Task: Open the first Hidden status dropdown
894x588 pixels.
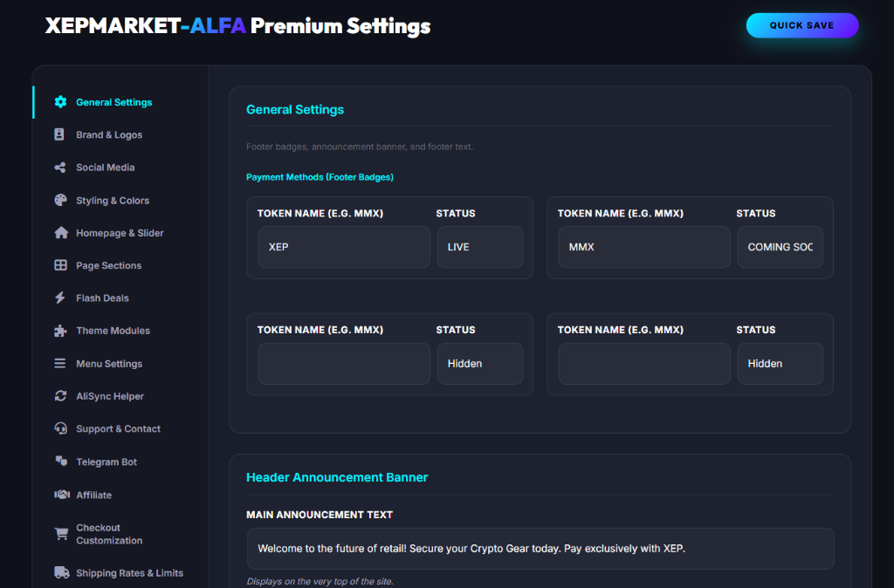Action: click(479, 364)
